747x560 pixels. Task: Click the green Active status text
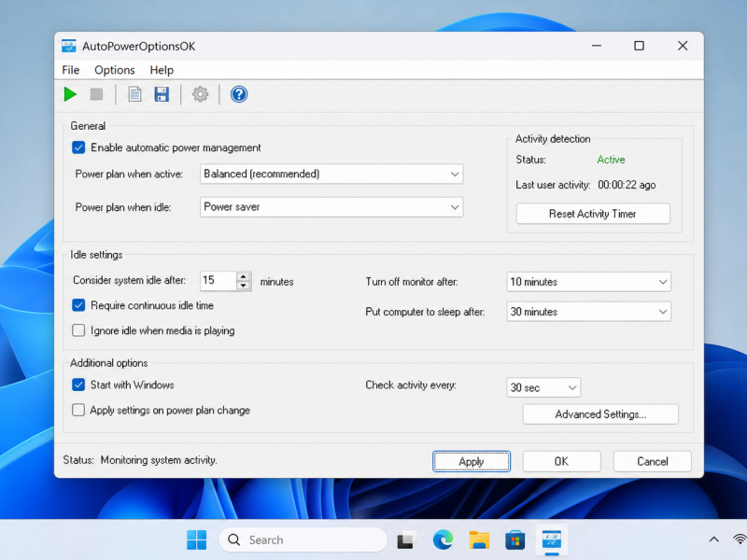[612, 160]
